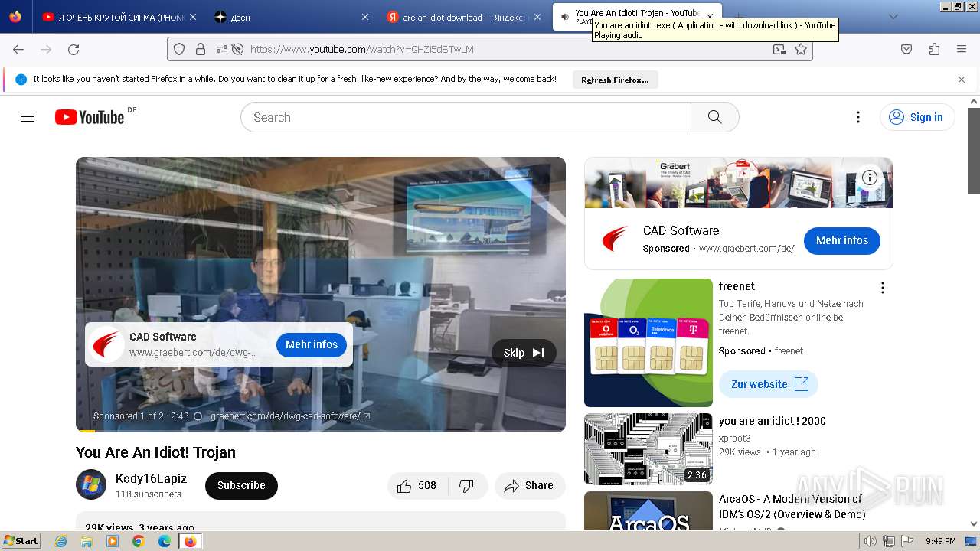
Task: Open you are an idiot ! 2000 thumbnail
Action: [x=648, y=448]
